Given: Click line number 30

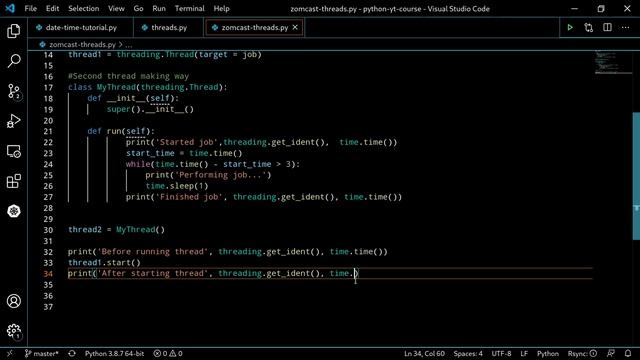Looking at the screenshot, I should click(48, 230).
